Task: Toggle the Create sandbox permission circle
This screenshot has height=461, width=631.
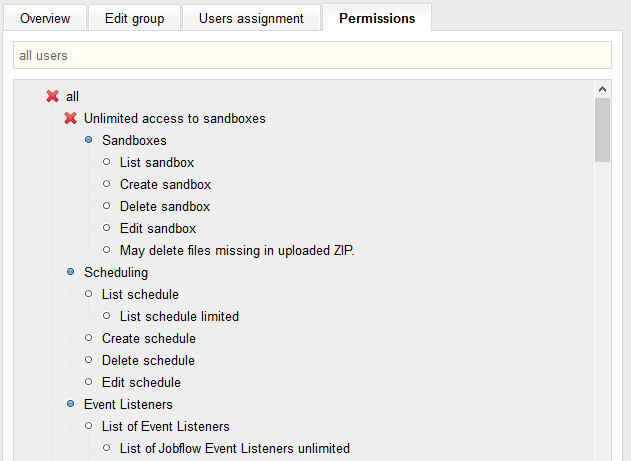Action: [x=107, y=184]
